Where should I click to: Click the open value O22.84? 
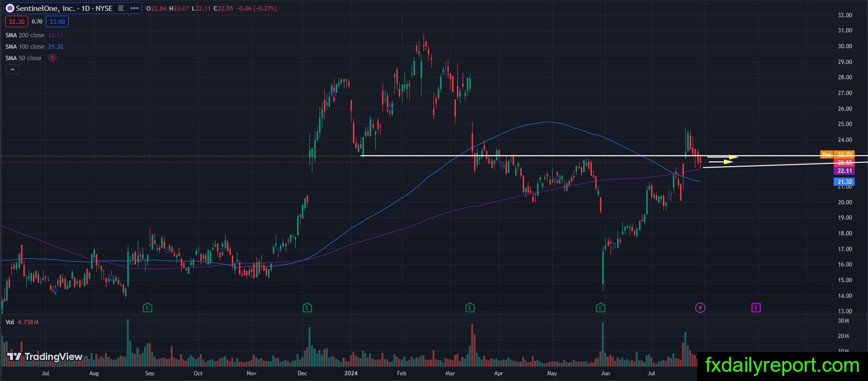[156, 9]
